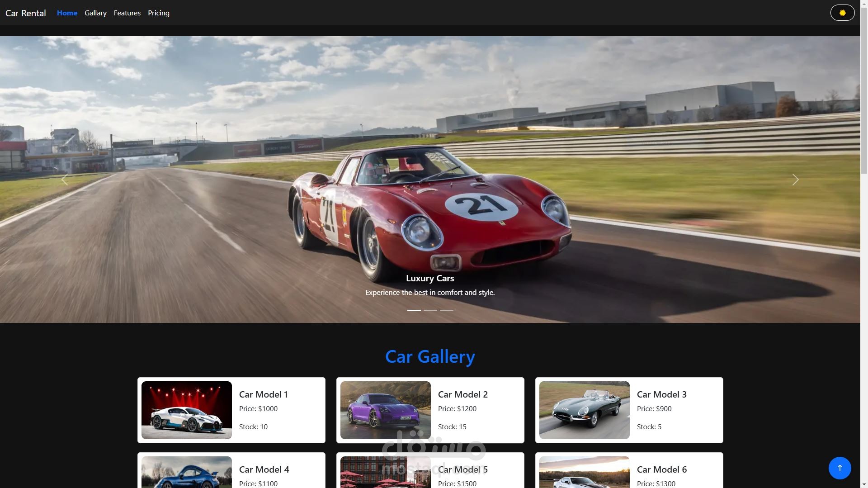Click the Stock: 5 text

649,427
